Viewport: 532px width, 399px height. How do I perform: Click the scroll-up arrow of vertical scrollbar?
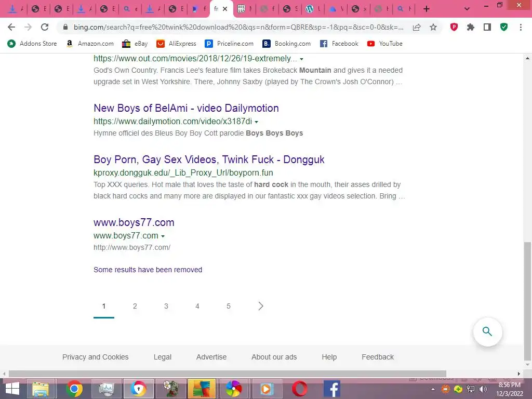click(527, 58)
